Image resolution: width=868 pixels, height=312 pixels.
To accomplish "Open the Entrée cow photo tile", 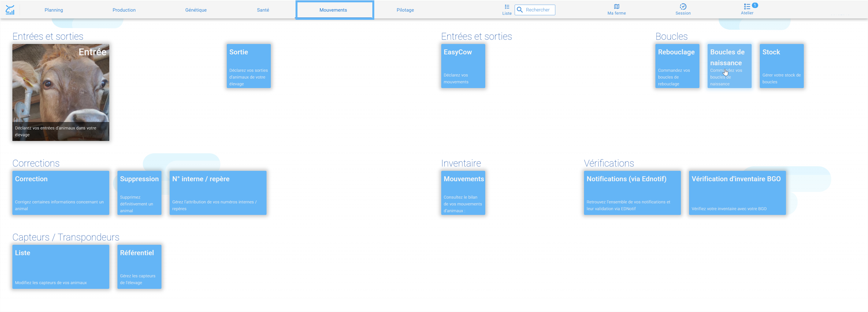I will (61, 92).
